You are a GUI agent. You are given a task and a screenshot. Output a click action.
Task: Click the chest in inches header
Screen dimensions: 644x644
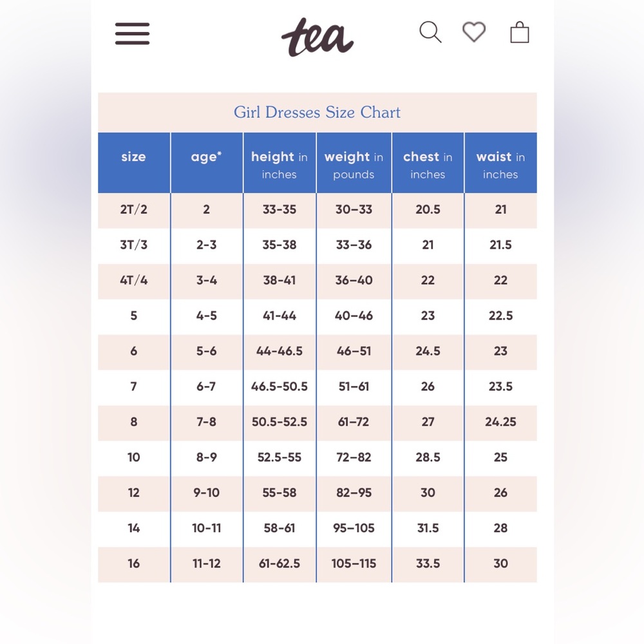[x=428, y=163]
